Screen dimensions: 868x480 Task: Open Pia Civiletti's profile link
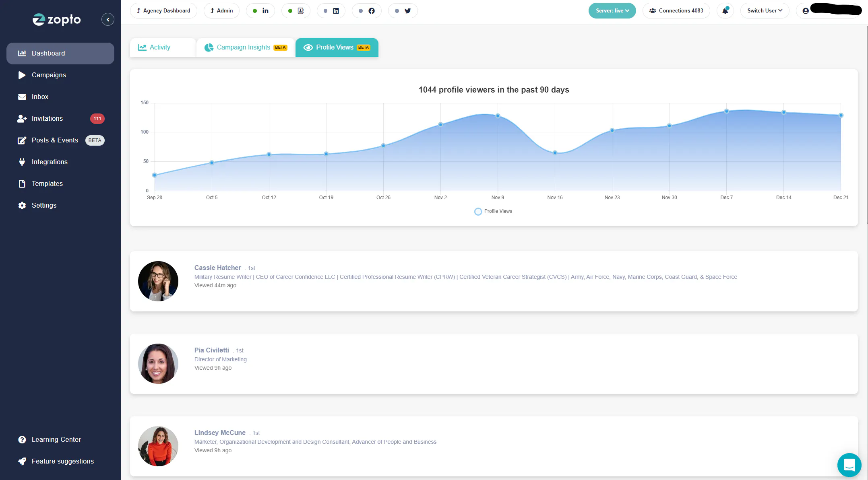pos(212,350)
